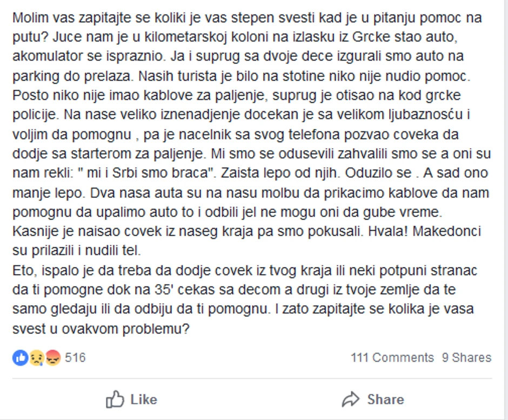Click the arrow icon on Share button
508x420 pixels.
tap(351, 399)
